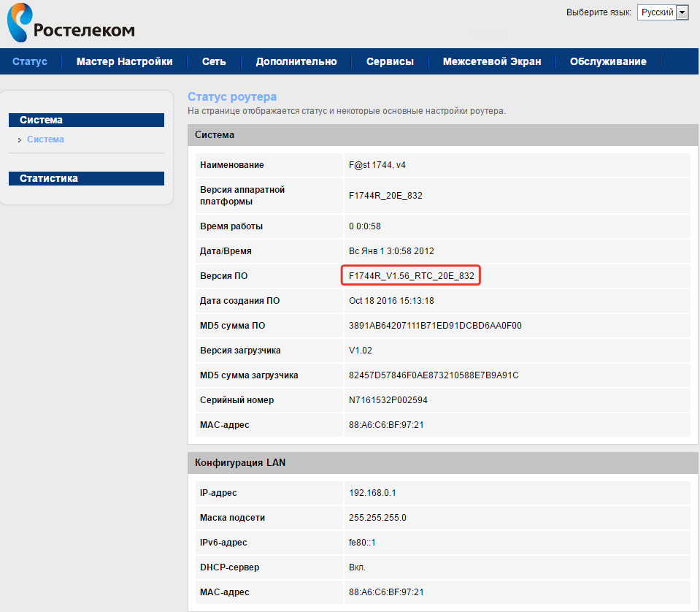Viewport: 700px width, 612px height.
Task: Open the Статус menu tab
Action: [30, 61]
